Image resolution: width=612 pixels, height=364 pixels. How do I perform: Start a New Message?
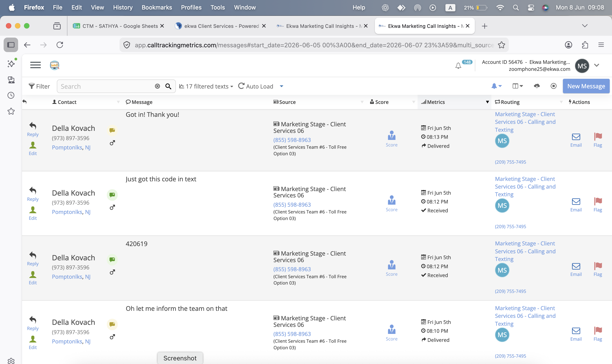point(586,86)
